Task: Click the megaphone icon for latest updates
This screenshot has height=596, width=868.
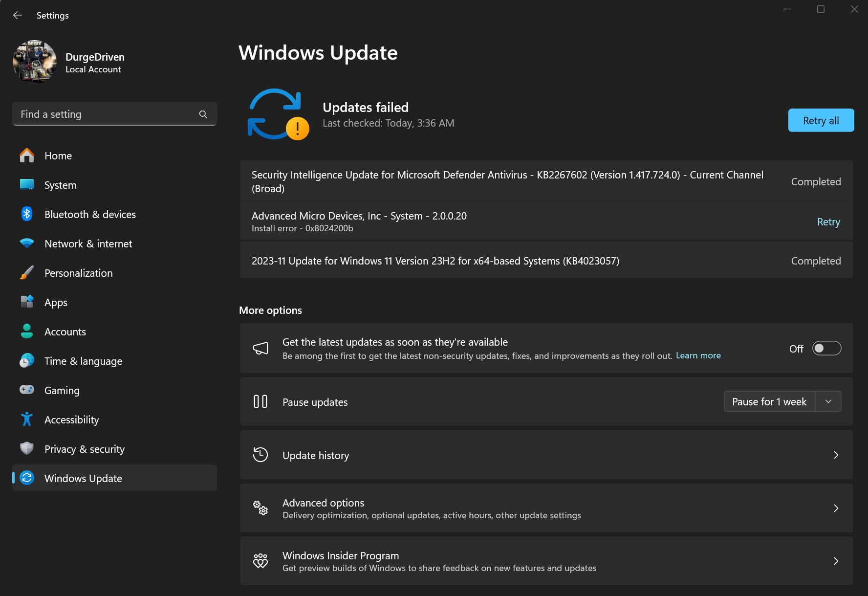Action: [260, 348]
